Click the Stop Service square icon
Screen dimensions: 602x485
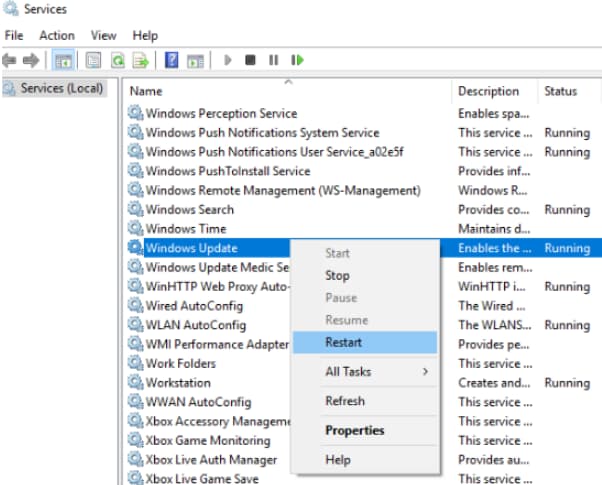point(250,60)
